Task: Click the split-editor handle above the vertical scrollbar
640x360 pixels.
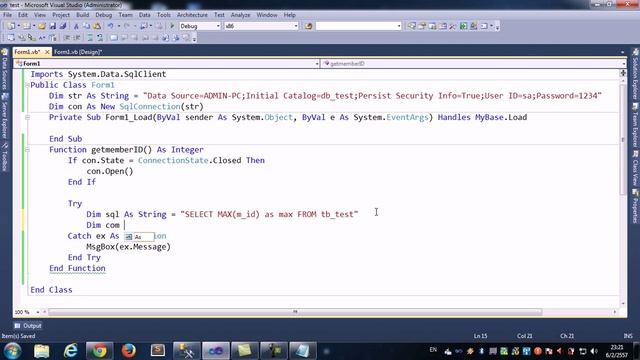Action: [x=623, y=73]
